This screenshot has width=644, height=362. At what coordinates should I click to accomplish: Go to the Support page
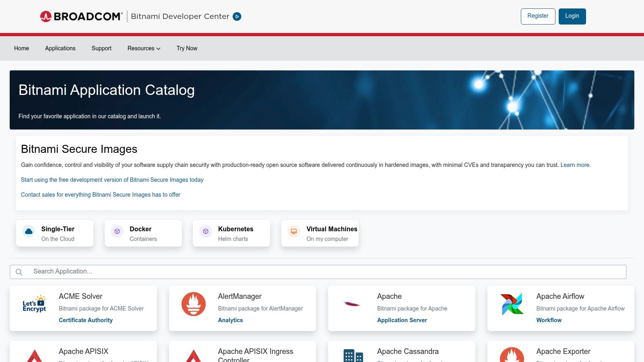(101, 48)
